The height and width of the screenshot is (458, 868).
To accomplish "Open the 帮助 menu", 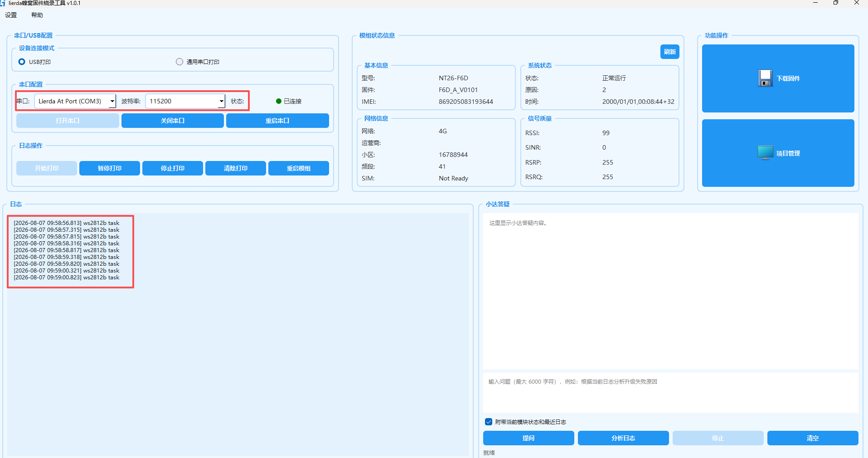I will coord(37,15).
